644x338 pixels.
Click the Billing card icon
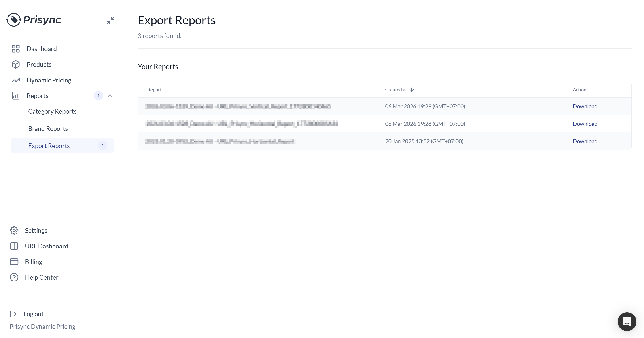pyautogui.click(x=14, y=262)
